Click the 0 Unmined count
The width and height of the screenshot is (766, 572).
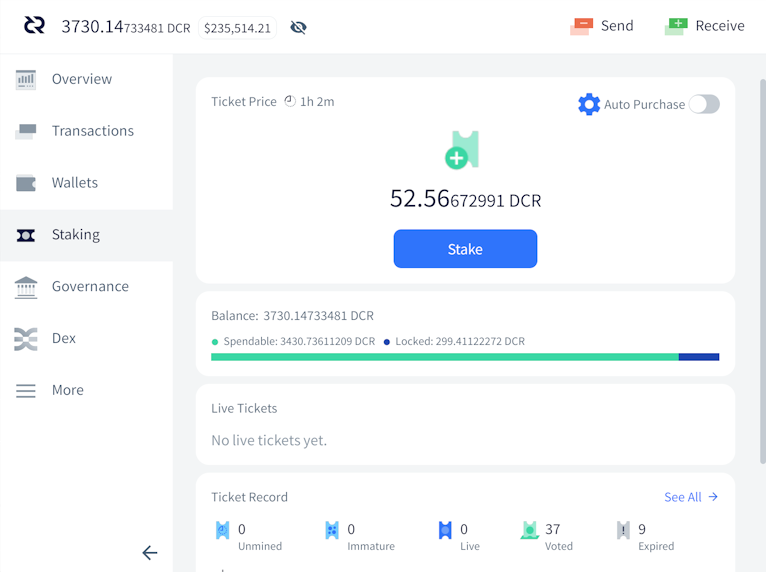[x=242, y=529]
